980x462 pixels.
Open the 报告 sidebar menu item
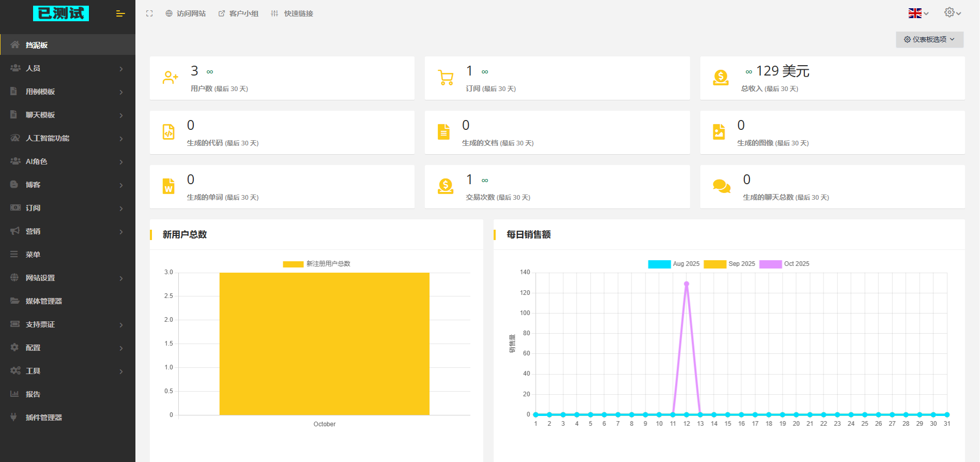point(68,394)
